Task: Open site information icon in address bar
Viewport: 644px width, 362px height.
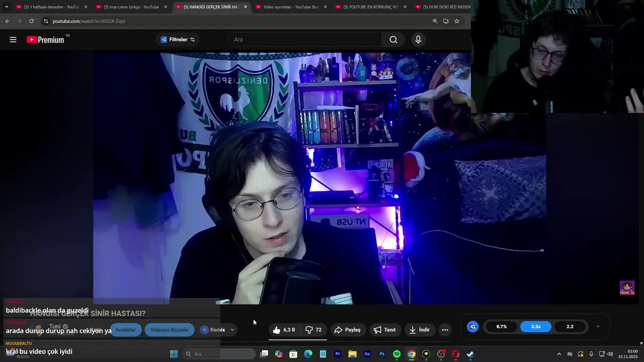Action: point(46,21)
